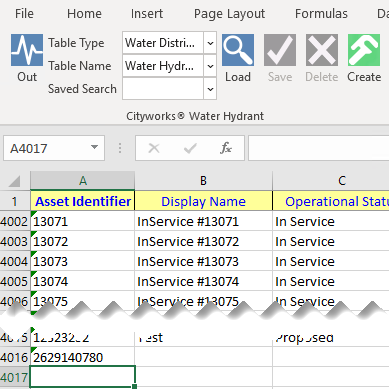389x389 pixels.
Task: Click cell InService #13071
Action: pyautogui.click(x=203, y=221)
